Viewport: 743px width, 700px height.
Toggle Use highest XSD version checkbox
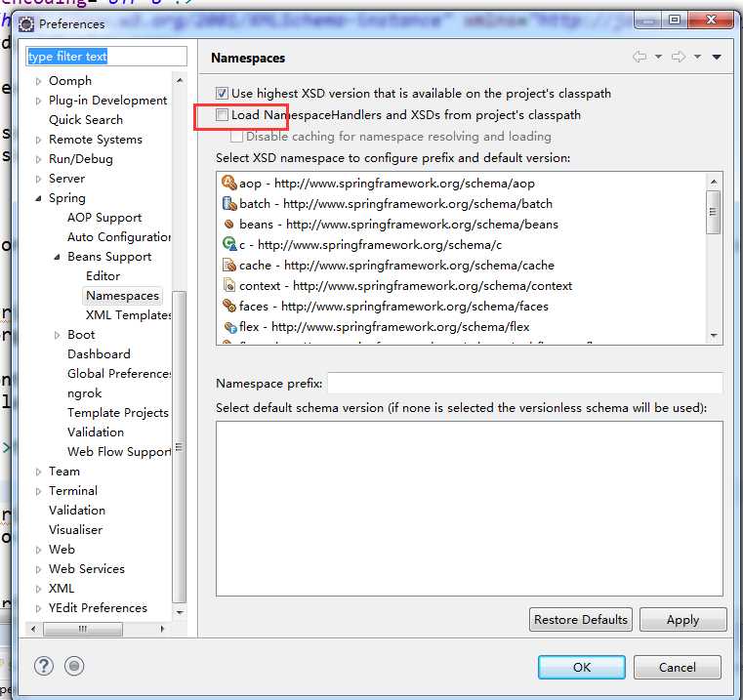(222, 93)
